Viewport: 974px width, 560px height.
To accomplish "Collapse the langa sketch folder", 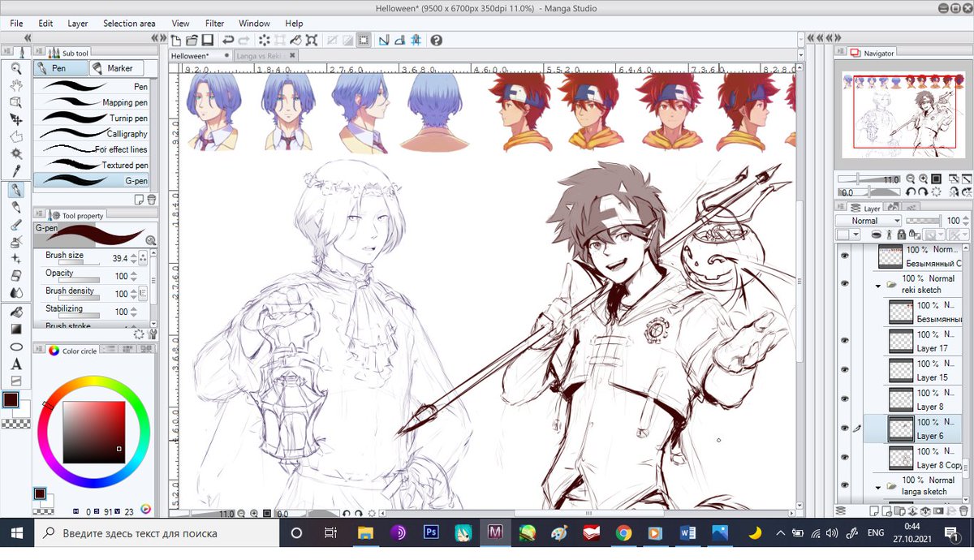I will pos(877,487).
